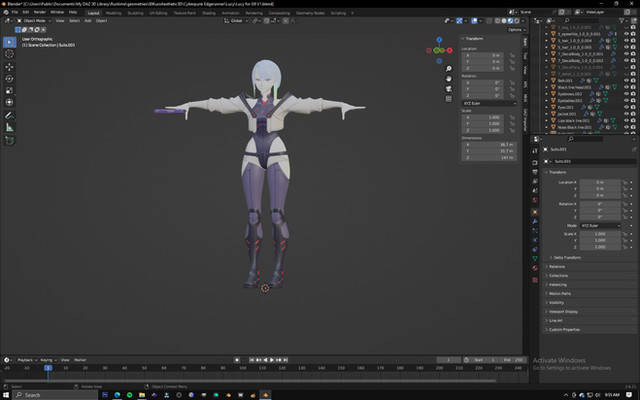Select the Move tool in the left toolbar
Image resolution: width=640 pixels, height=400 pixels.
click(x=10, y=66)
